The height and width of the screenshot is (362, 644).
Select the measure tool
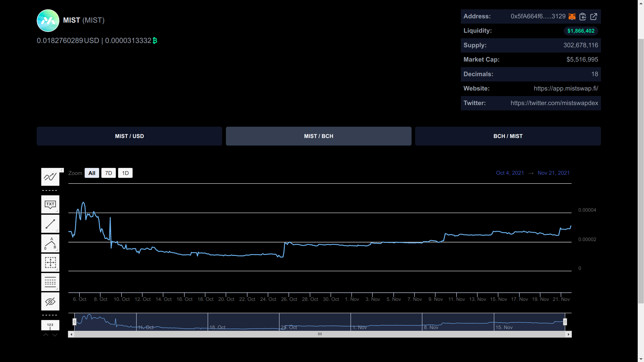(50, 262)
